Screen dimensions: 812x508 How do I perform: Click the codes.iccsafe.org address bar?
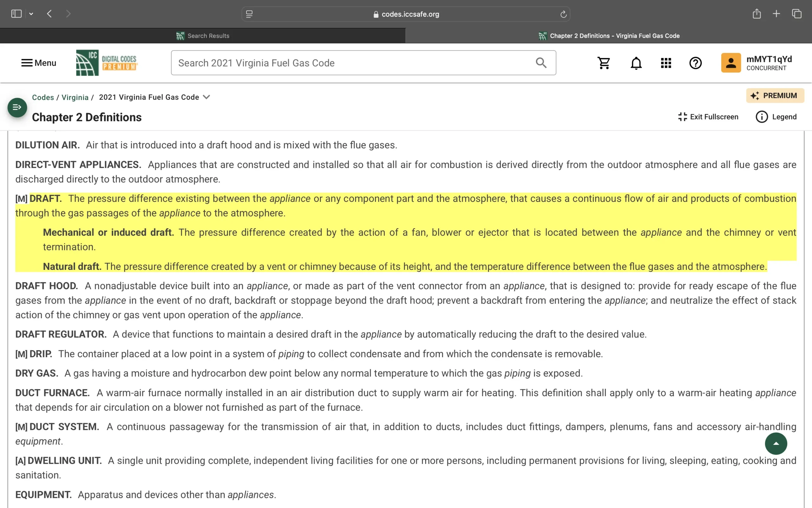[x=406, y=14]
